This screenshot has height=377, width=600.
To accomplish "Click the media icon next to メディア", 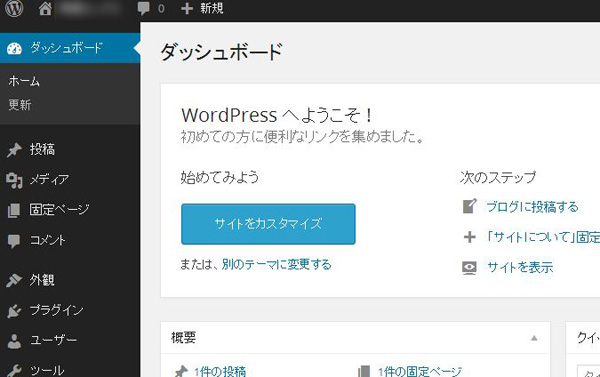I will click(14, 180).
